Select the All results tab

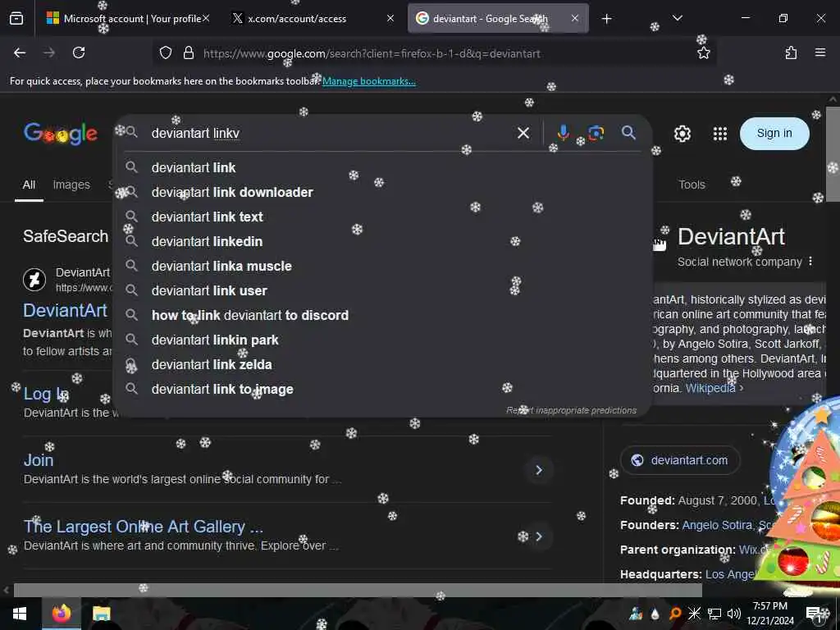[29, 185]
